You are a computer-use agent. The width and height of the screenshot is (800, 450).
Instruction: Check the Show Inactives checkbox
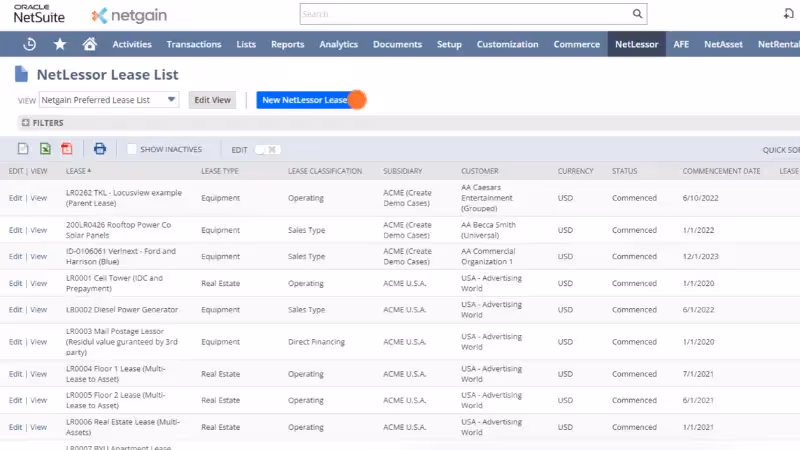click(132, 149)
